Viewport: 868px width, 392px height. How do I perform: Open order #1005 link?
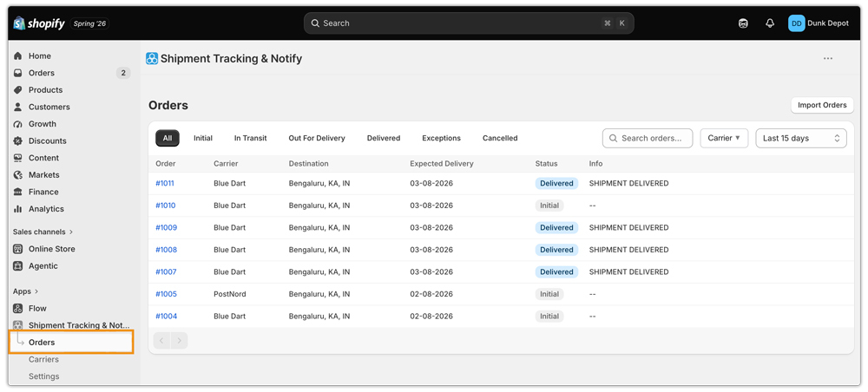(x=166, y=294)
